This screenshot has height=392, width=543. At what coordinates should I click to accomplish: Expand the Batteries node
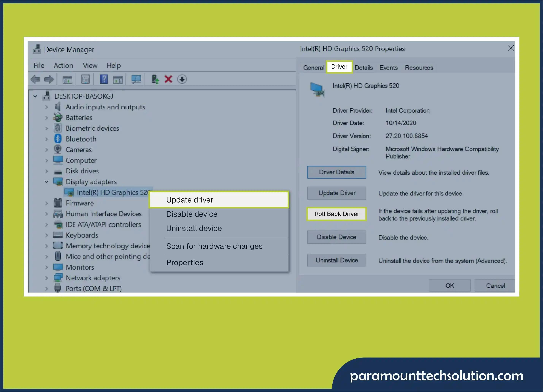46,118
